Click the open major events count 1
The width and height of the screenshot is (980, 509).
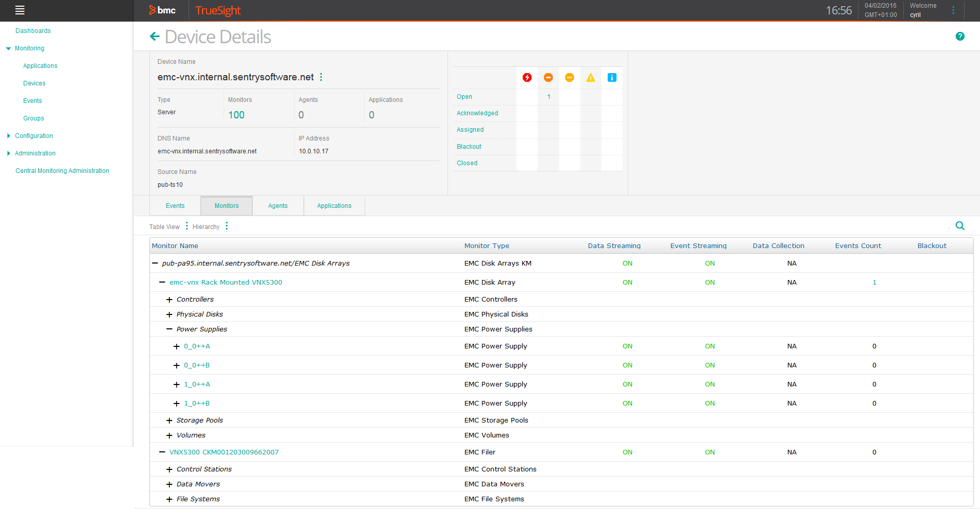coord(548,97)
